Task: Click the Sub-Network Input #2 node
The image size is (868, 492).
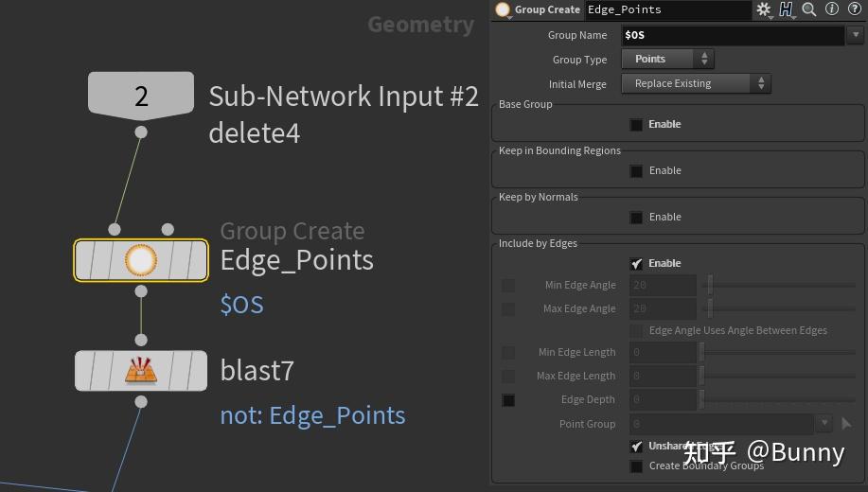Action: pyautogui.click(x=141, y=96)
